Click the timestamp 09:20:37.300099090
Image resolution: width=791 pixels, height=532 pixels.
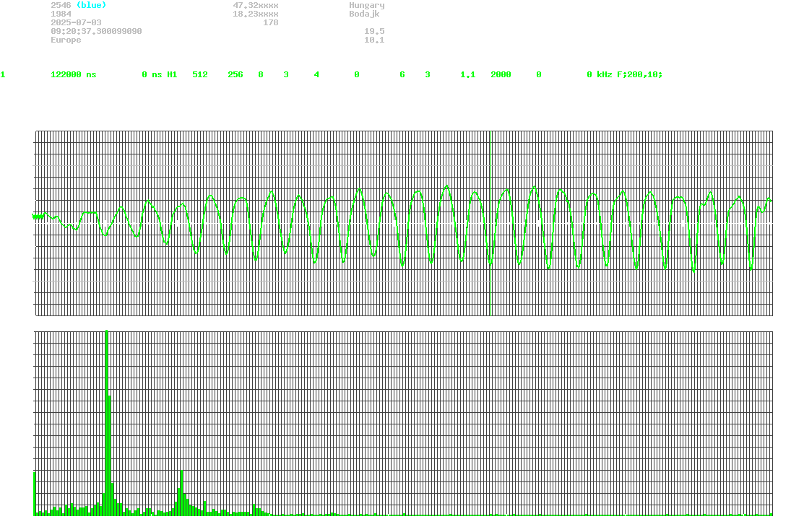(x=96, y=31)
